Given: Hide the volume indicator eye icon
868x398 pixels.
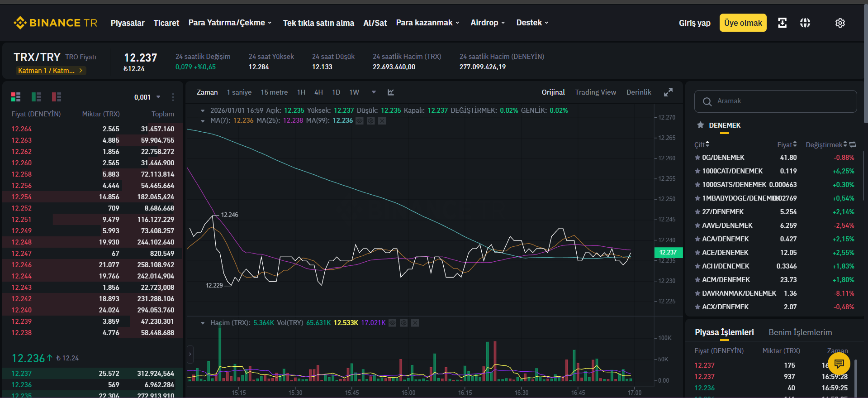Looking at the screenshot, I should (x=393, y=323).
